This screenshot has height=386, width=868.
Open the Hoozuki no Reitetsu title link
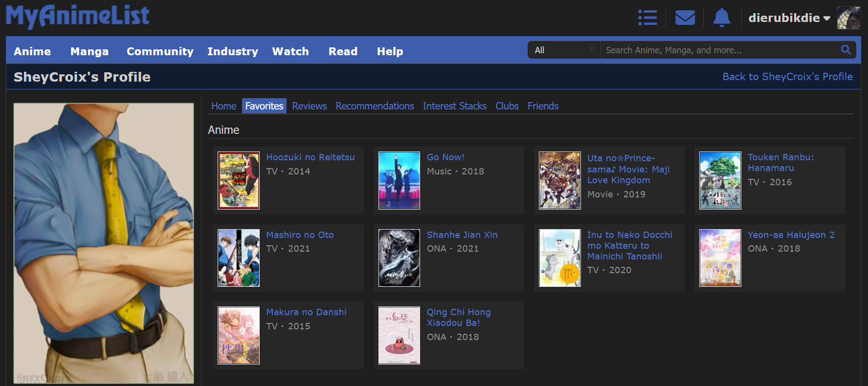pyautogui.click(x=311, y=157)
